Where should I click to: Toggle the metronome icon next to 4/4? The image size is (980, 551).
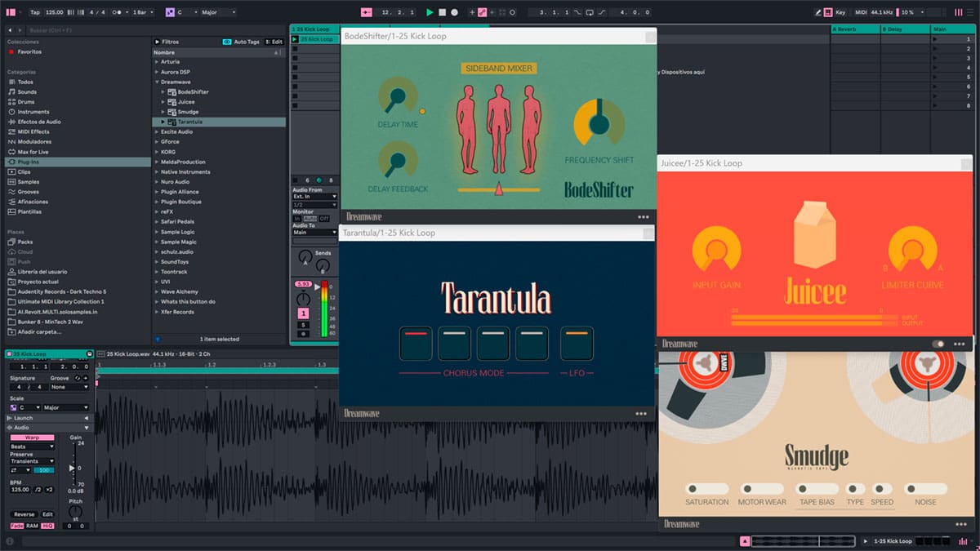pyautogui.click(x=118, y=12)
